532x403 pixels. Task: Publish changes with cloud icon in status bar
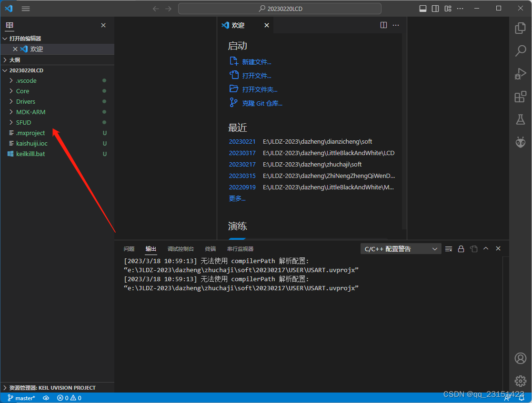(46, 398)
